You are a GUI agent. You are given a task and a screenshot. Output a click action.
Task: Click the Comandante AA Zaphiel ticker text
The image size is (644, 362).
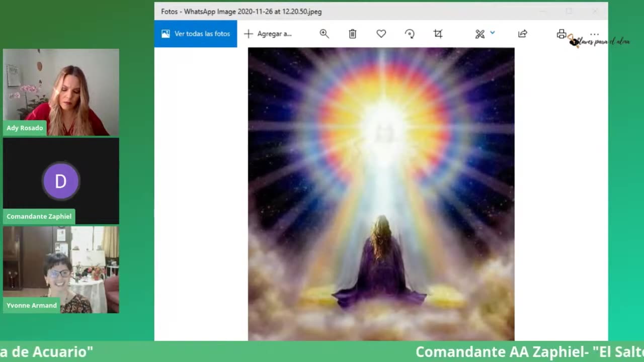point(529,352)
